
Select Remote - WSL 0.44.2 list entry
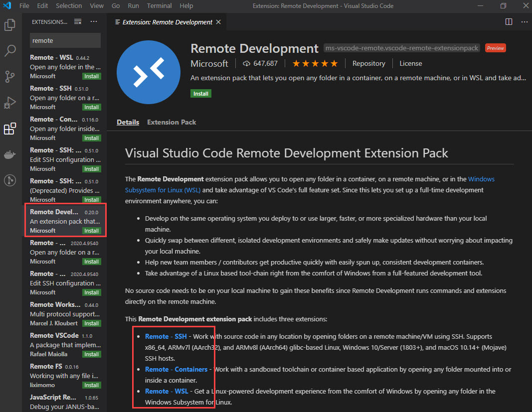coord(64,66)
